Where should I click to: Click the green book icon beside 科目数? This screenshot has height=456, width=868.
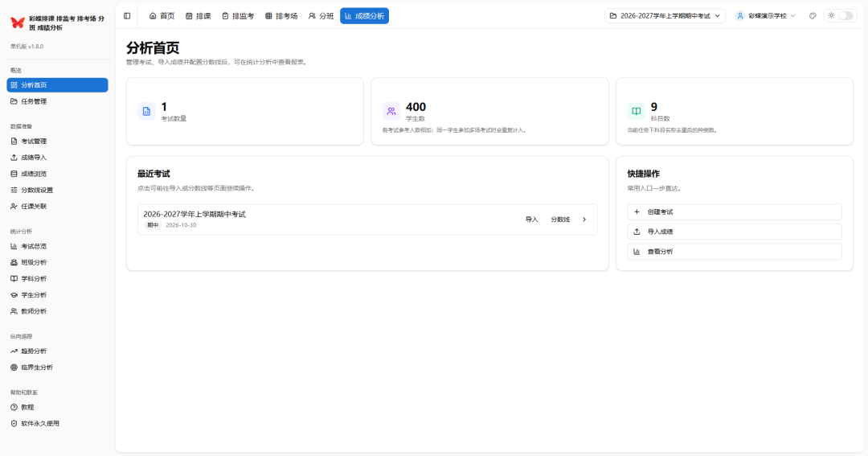point(636,111)
